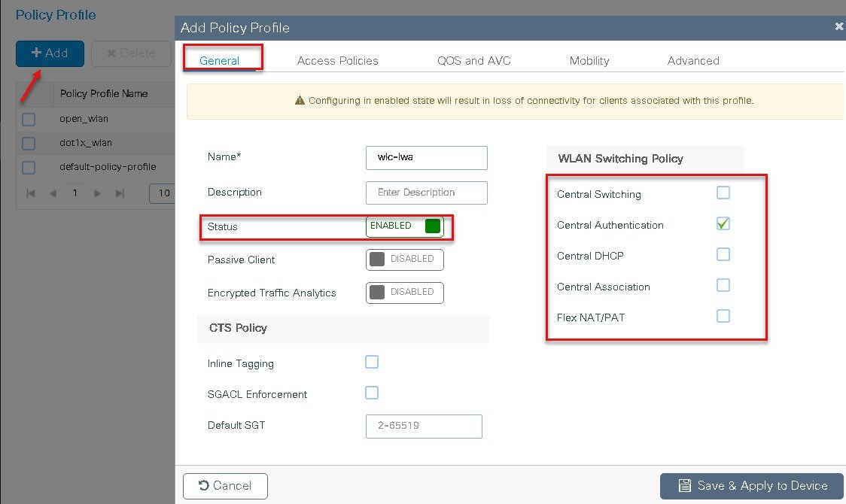Go to previous page arrow icon
846x504 pixels.
(x=53, y=193)
